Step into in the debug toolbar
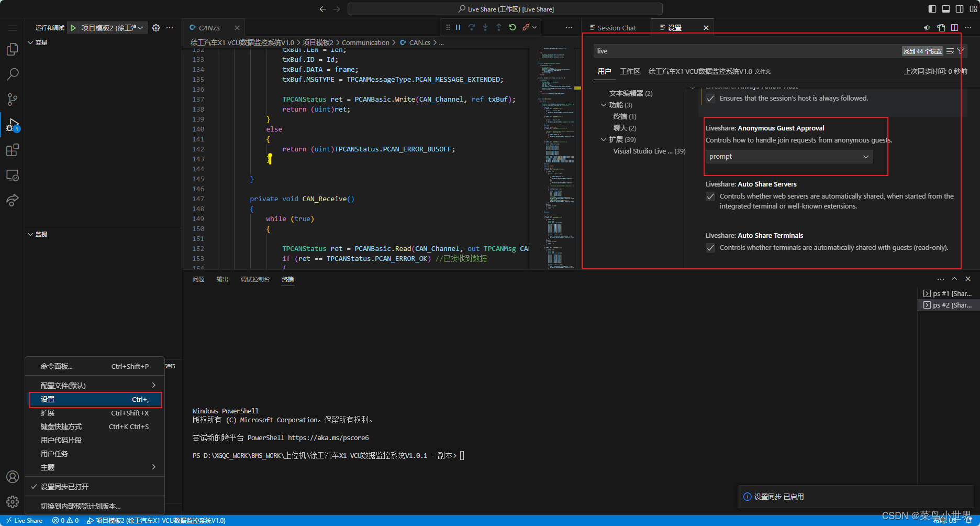The height and width of the screenshot is (526, 980). [485, 27]
